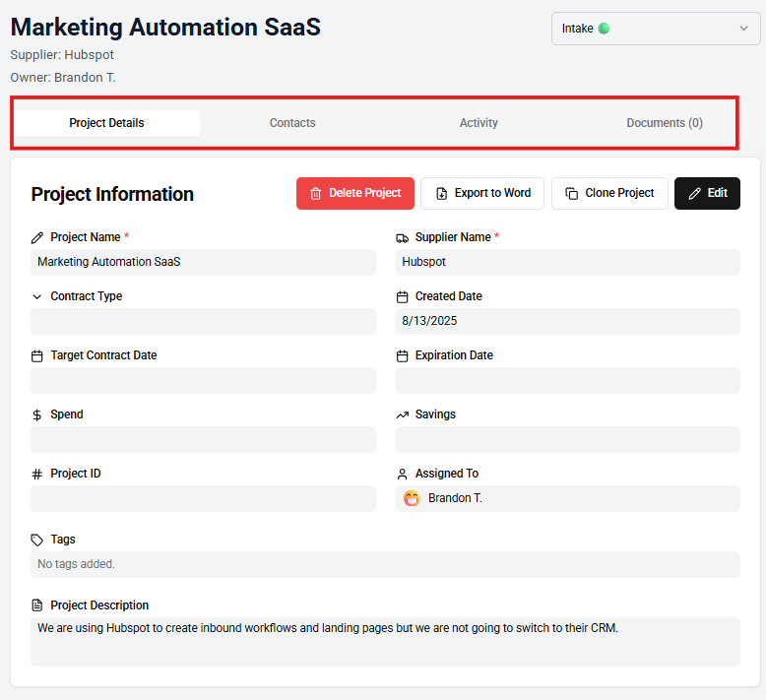Click the pencil icon on the Edit button
Screen dimensions: 766x700
[695, 194]
